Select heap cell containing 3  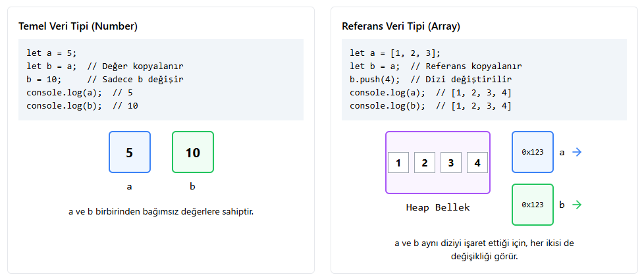(451, 163)
